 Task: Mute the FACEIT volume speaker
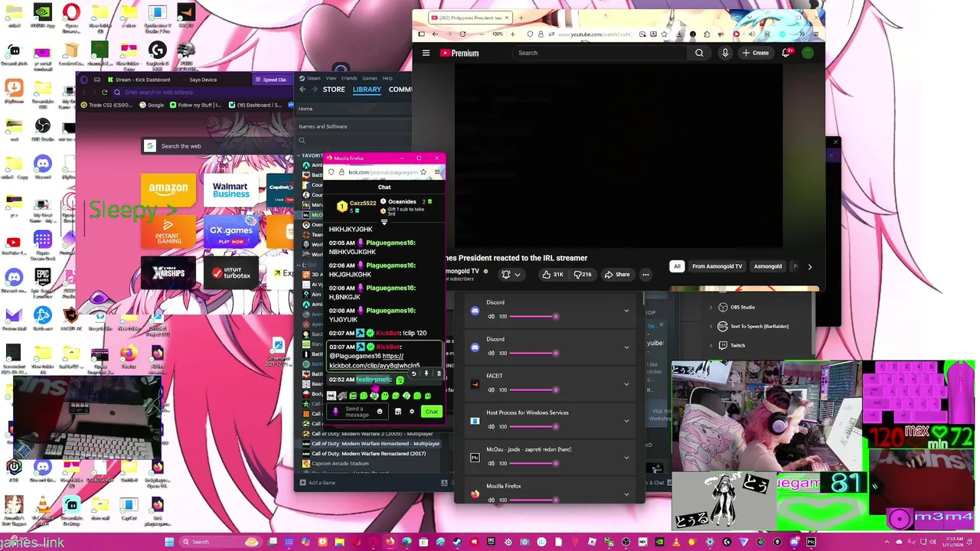point(491,390)
